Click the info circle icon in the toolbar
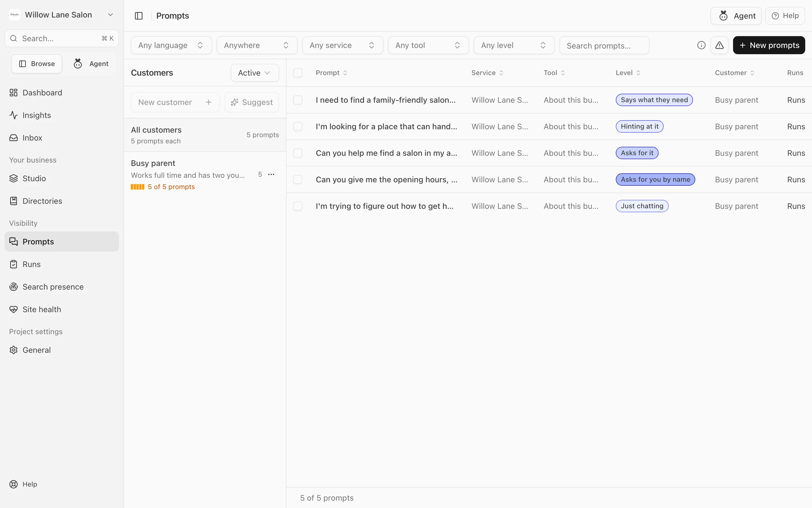 701,45
